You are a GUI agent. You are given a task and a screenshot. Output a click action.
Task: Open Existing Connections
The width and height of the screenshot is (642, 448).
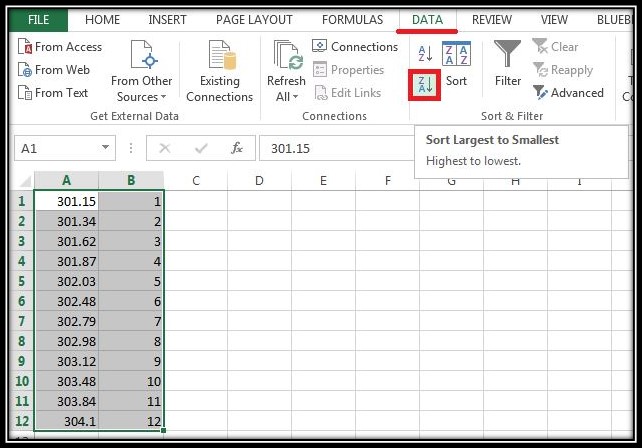tap(220, 71)
